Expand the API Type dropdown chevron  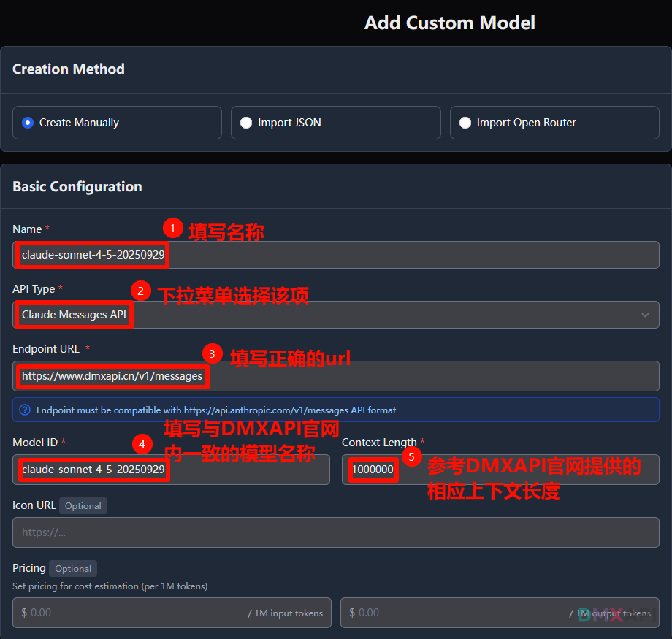tap(645, 315)
